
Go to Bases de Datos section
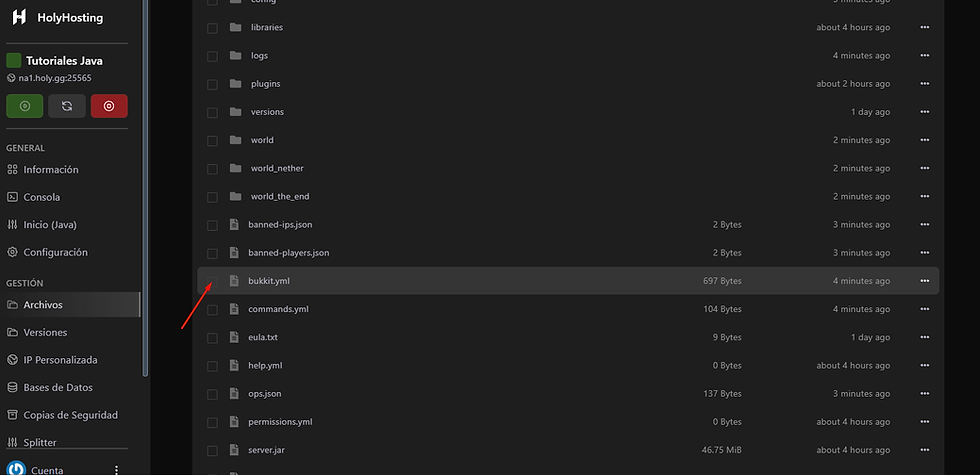click(x=58, y=387)
